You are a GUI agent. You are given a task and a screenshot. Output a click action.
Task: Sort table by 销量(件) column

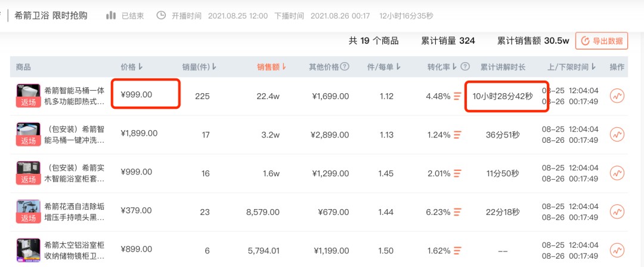click(214, 67)
